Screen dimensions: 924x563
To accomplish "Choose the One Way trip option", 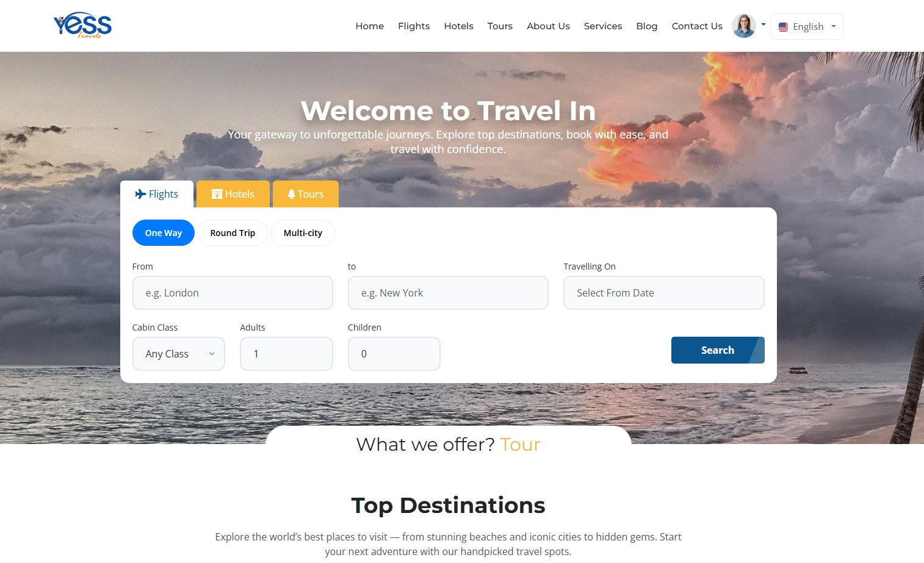I will (164, 233).
